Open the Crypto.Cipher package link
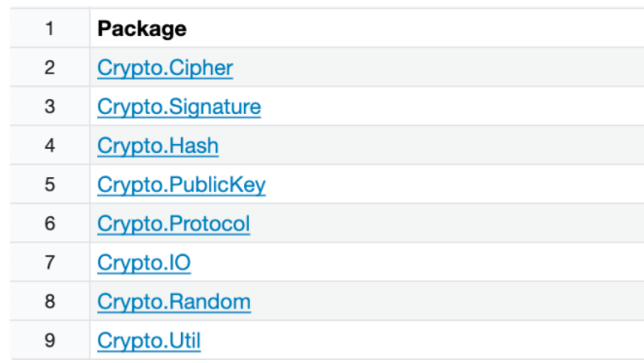Screen dimensions: 644x363 pos(165,68)
